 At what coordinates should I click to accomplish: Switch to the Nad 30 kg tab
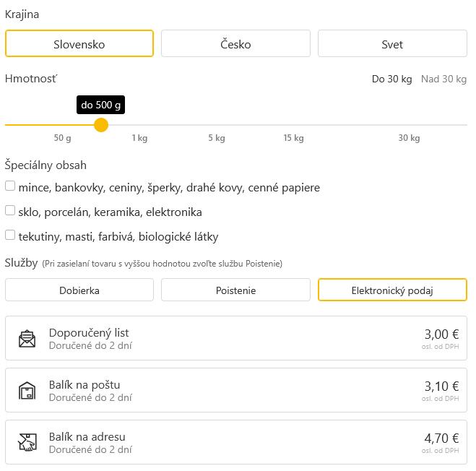[x=443, y=79]
